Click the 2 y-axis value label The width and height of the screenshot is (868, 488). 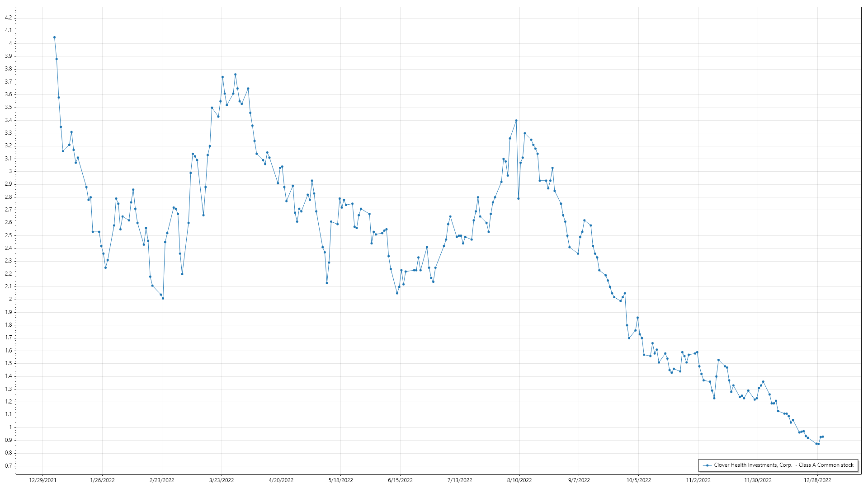click(x=10, y=299)
